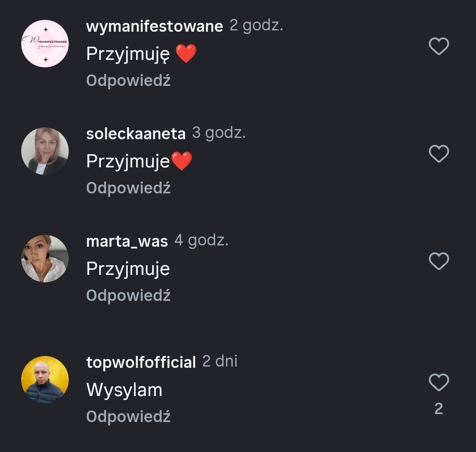Viewport: 476px width, 452px height.
Task: Reply to marta_was comment
Action: point(128,296)
